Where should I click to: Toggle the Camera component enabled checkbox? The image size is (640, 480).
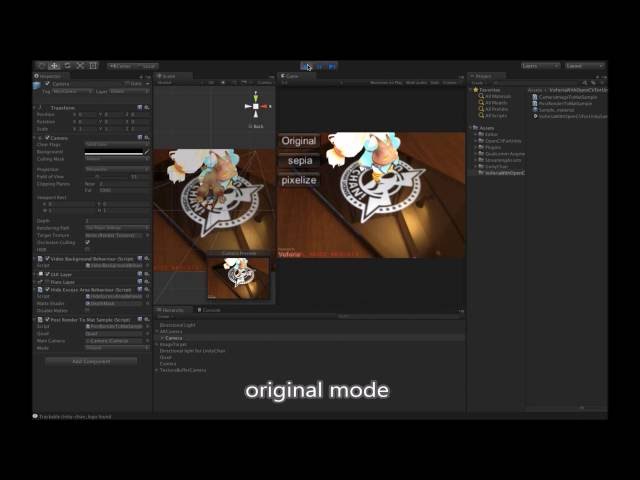tap(47, 138)
